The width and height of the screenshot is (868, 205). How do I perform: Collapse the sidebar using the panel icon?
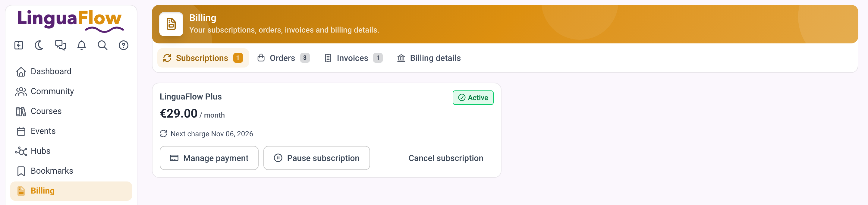tap(19, 45)
